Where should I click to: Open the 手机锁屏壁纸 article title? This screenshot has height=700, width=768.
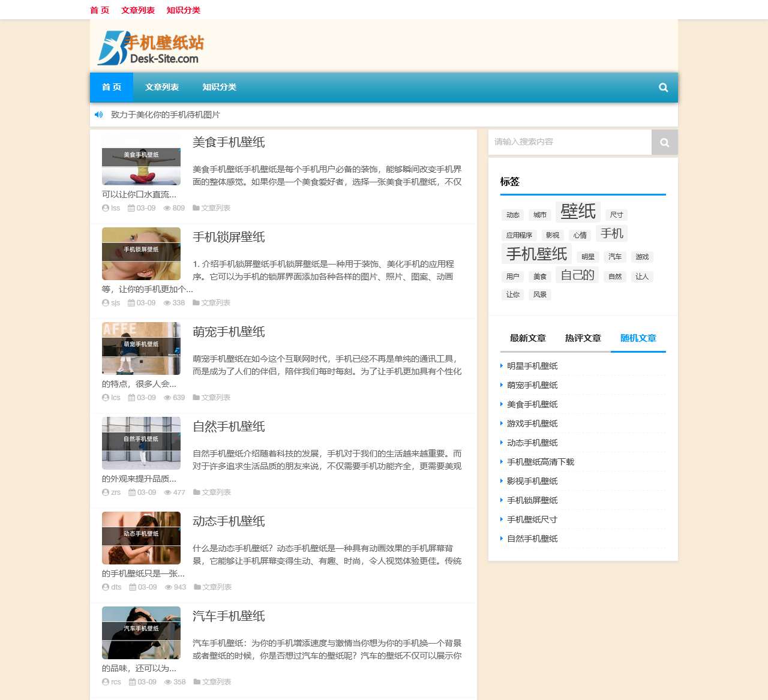[x=229, y=237]
